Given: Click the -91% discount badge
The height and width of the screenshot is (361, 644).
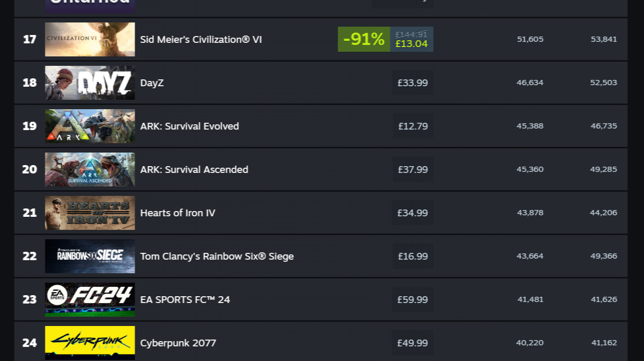Looking at the screenshot, I should point(363,39).
